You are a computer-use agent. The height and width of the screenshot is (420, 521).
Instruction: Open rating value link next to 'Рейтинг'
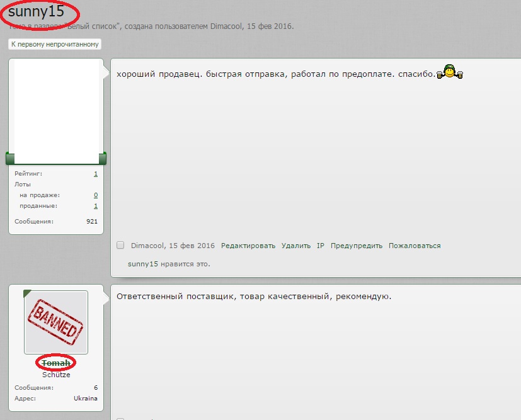(x=96, y=174)
